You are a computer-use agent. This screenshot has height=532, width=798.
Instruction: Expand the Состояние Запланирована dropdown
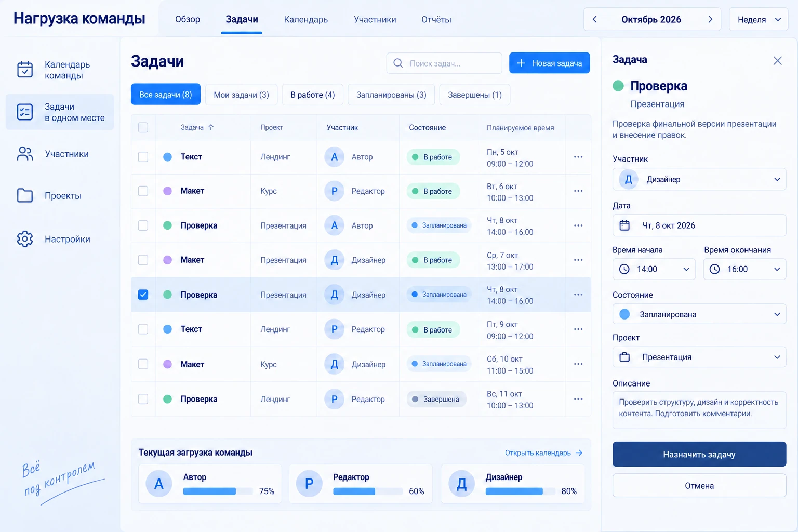(x=699, y=314)
